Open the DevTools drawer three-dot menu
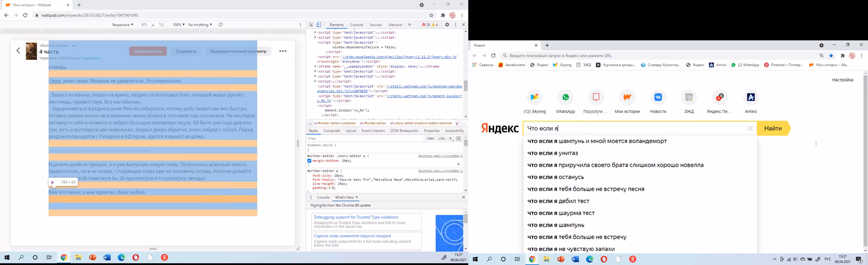Image resolution: width=868 pixels, height=265 pixels. click(x=311, y=197)
